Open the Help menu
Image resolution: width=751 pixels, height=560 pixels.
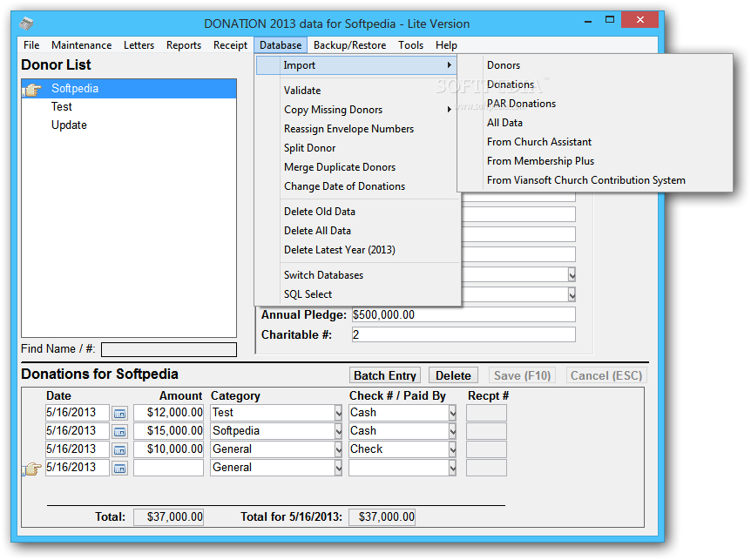tap(446, 45)
